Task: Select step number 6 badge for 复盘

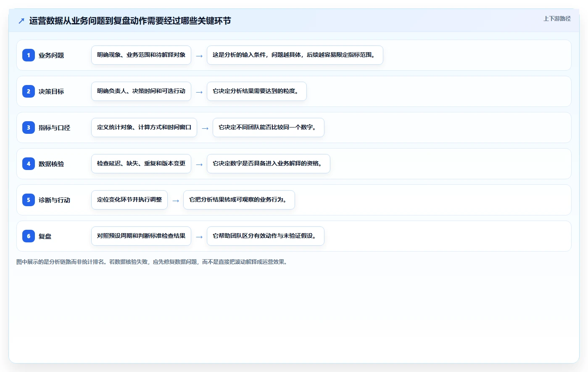Action: tap(29, 236)
